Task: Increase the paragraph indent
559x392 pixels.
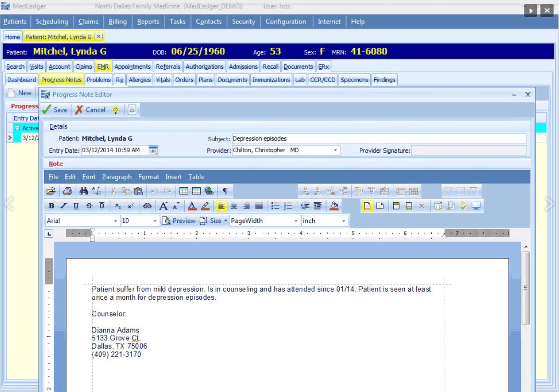Action: (x=317, y=206)
